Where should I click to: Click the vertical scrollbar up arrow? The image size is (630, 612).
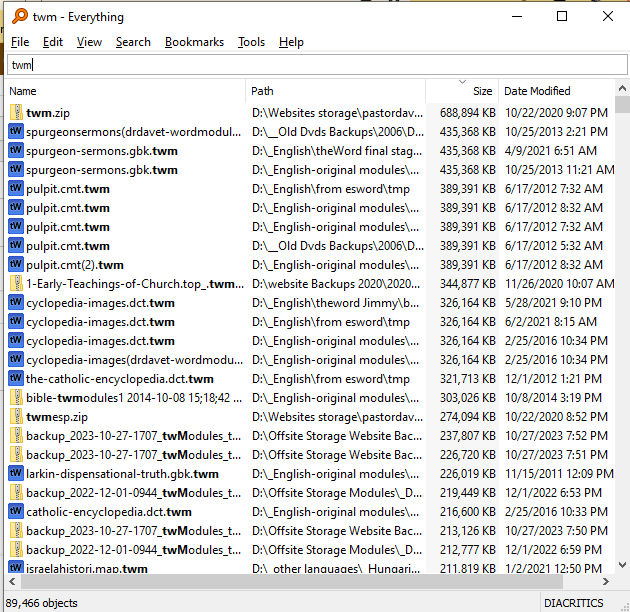pyautogui.click(x=622, y=88)
